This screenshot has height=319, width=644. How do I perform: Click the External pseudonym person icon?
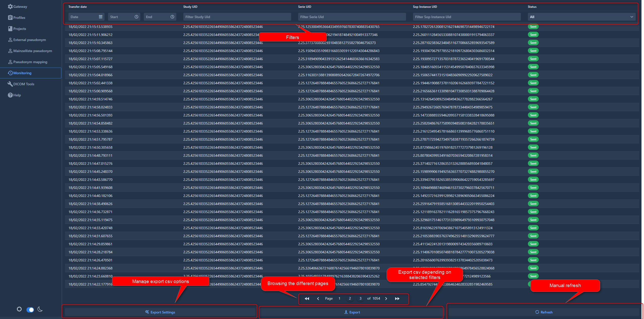tap(10, 40)
